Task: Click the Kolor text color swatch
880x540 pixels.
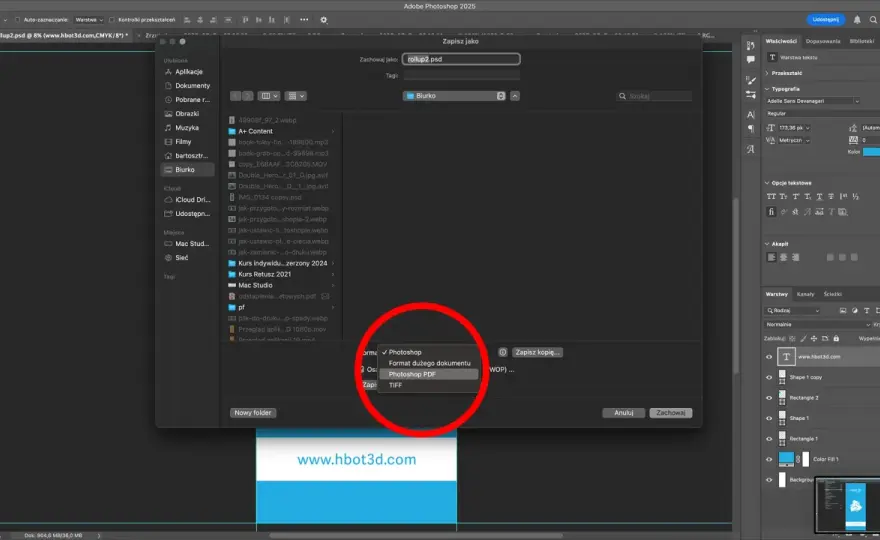Action: [x=871, y=152]
